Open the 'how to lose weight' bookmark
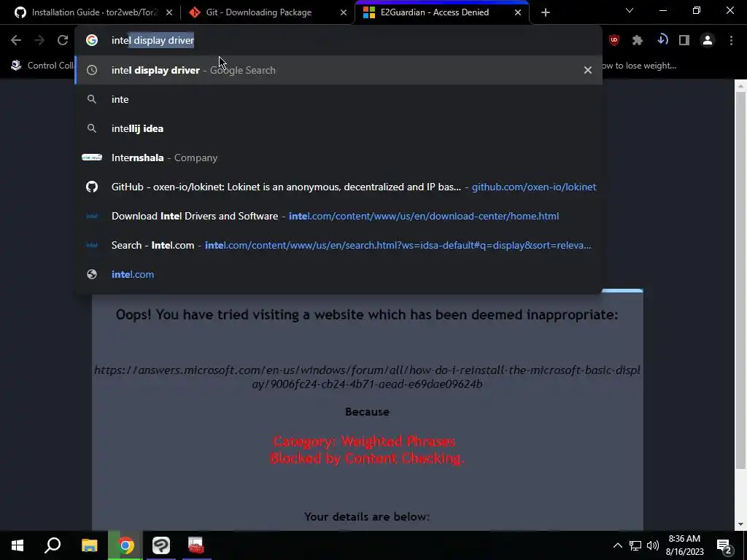The height and width of the screenshot is (560, 747). pyautogui.click(x=639, y=66)
